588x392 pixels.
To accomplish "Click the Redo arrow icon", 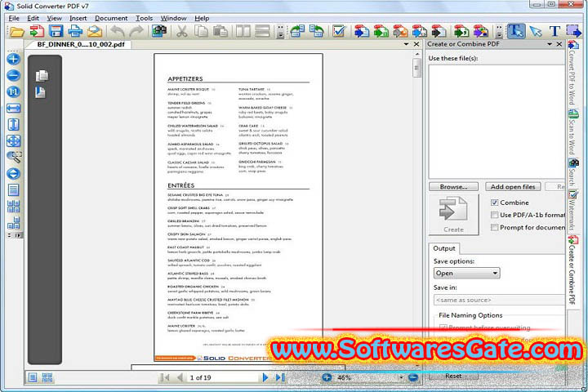I will click(x=136, y=32).
